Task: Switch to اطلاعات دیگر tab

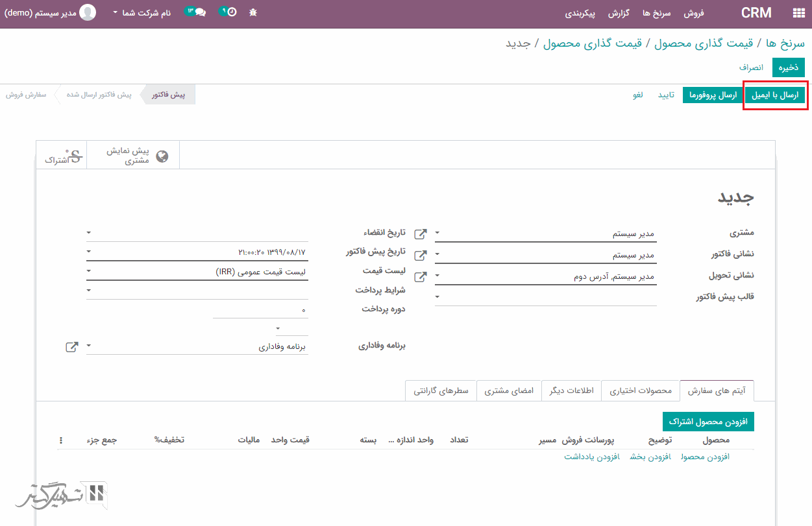Action: [572, 391]
